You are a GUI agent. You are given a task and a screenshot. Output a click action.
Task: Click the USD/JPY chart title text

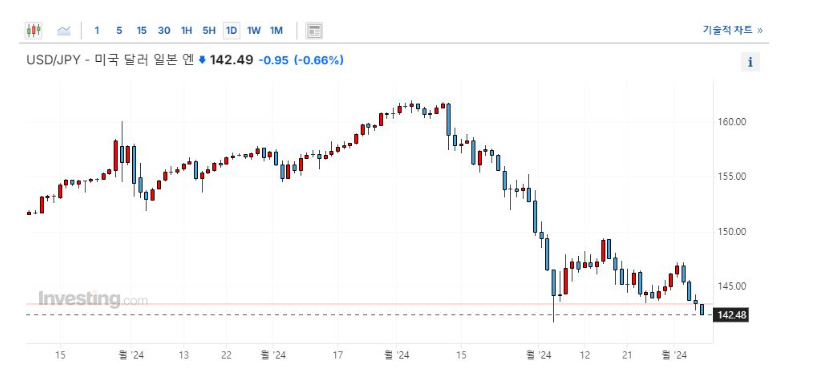[x=110, y=60]
